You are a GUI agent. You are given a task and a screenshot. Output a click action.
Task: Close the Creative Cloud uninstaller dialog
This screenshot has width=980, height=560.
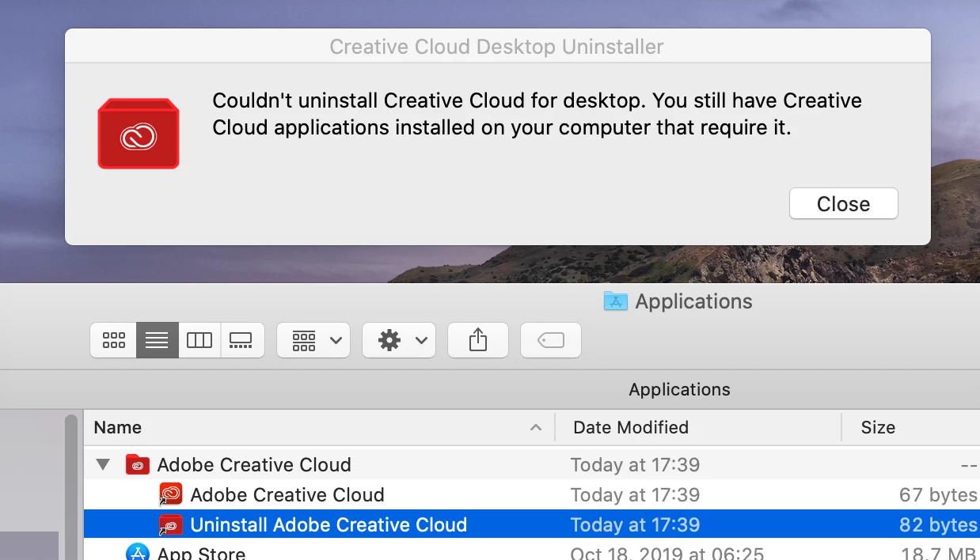[843, 204]
